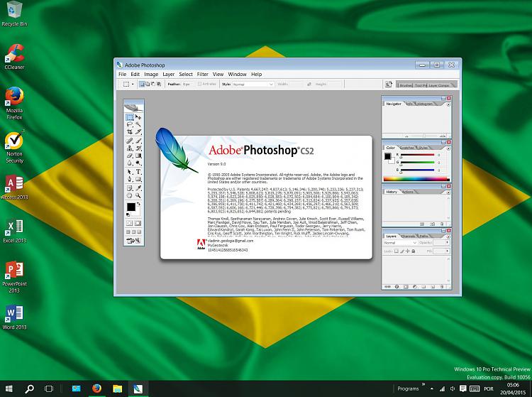This screenshot has height=397, width=532.
Task: Switch to the Channels tab
Action: click(408, 236)
